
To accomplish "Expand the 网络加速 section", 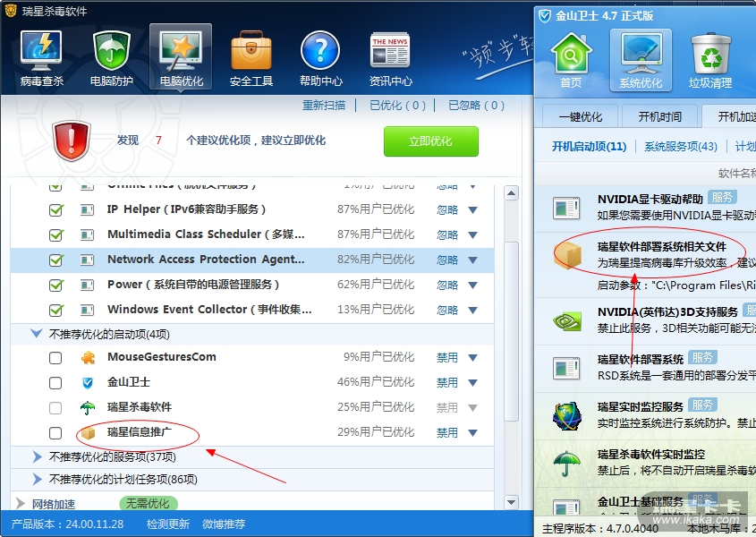I will pos(21,504).
